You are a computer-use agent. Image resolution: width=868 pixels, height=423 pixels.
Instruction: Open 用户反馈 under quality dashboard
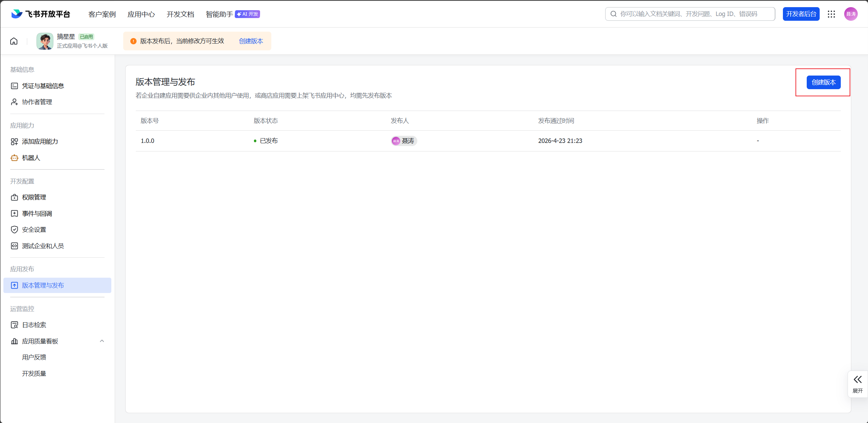click(34, 357)
